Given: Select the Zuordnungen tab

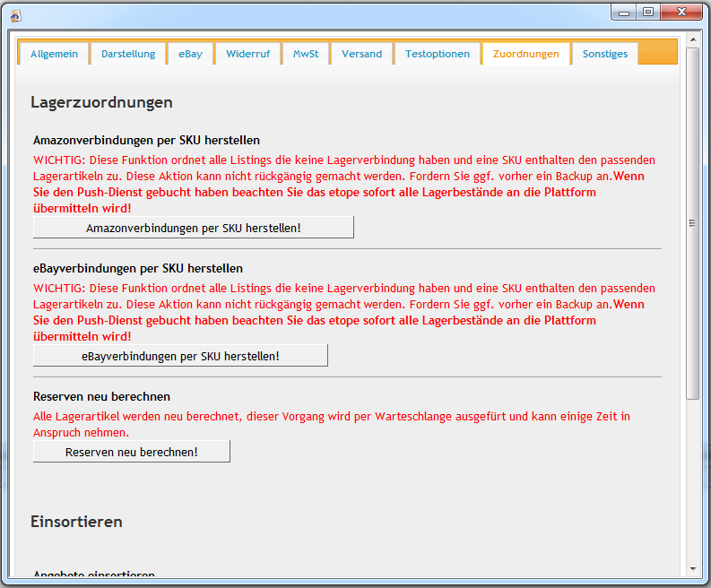Looking at the screenshot, I should [526, 54].
